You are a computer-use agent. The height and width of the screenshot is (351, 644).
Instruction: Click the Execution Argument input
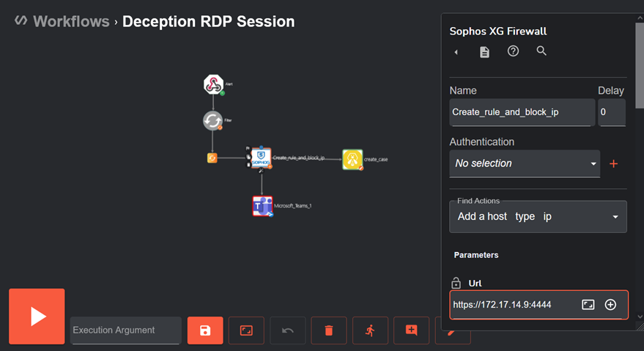(126, 330)
